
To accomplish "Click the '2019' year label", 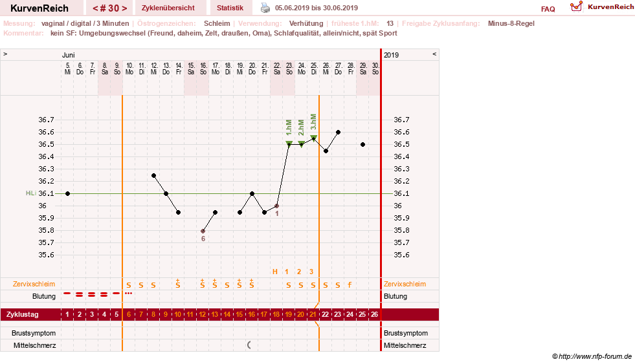I will [391, 55].
